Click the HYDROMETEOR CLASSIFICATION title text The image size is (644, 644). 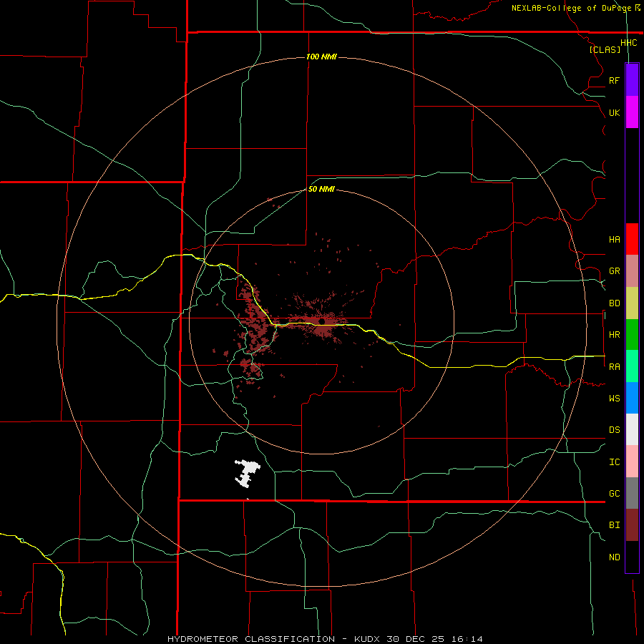[251, 639]
